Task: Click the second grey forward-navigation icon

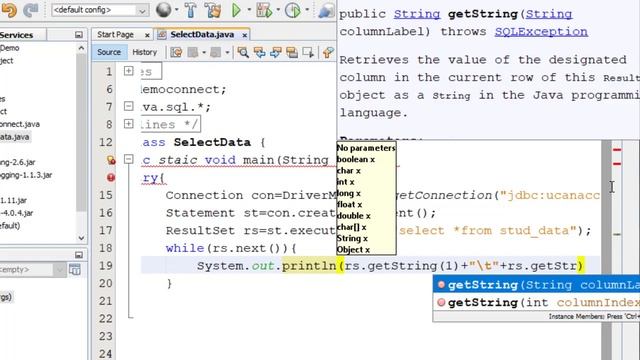Action: 216,52
